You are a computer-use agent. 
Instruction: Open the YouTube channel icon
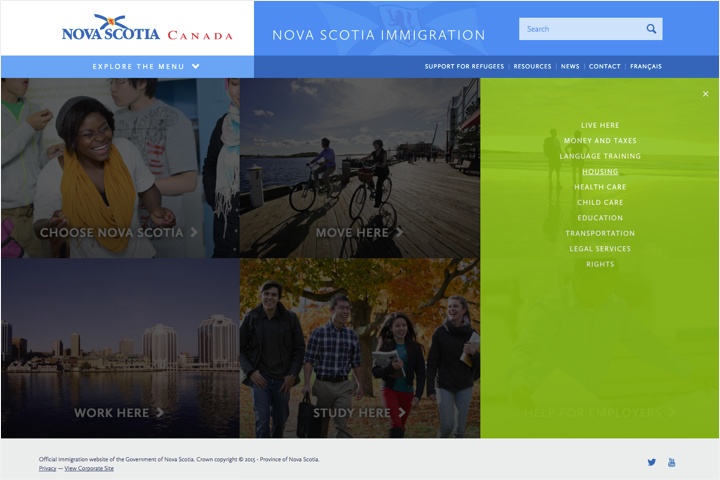(671, 462)
